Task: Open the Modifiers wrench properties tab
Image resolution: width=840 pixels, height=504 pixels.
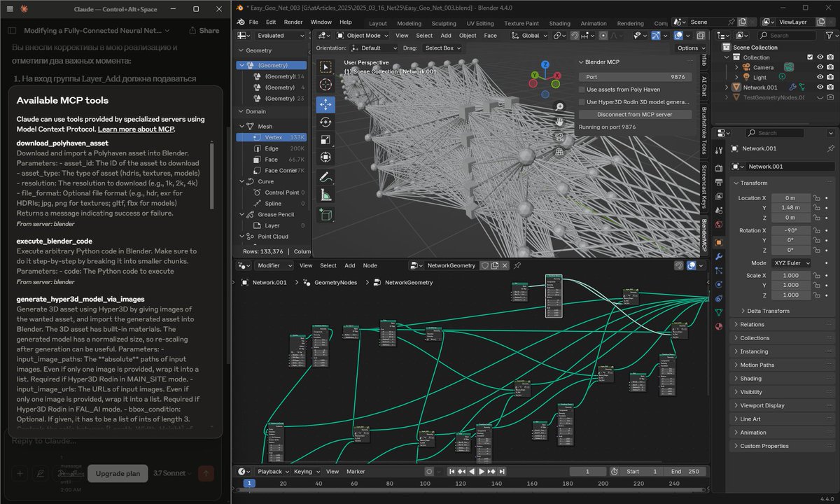Action: tap(719, 256)
